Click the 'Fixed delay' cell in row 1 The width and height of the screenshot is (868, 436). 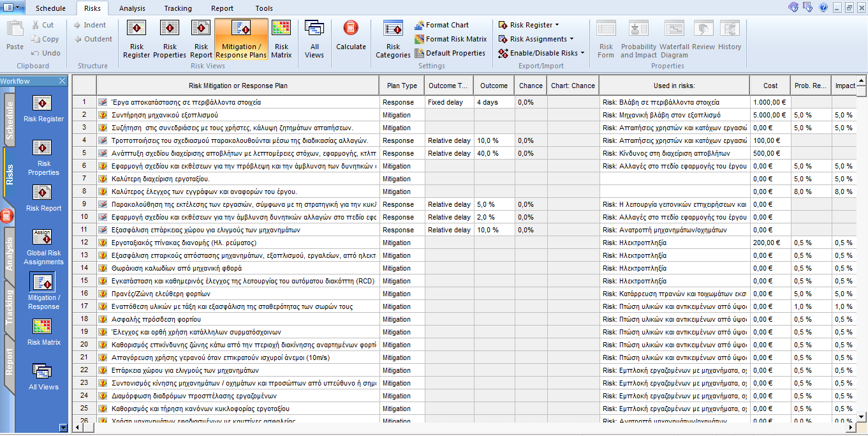pos(449,102)
